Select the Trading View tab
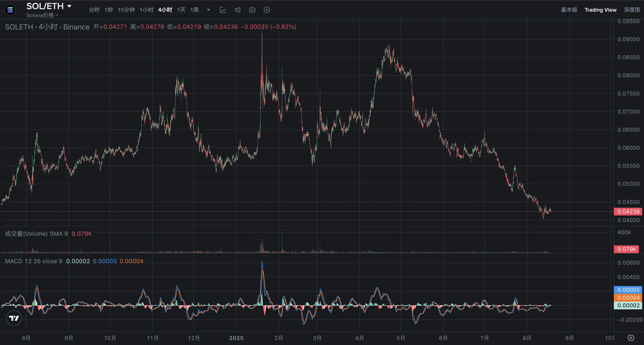Image resolution: width=644 pixels, height=345 pixels. [600, 10]
